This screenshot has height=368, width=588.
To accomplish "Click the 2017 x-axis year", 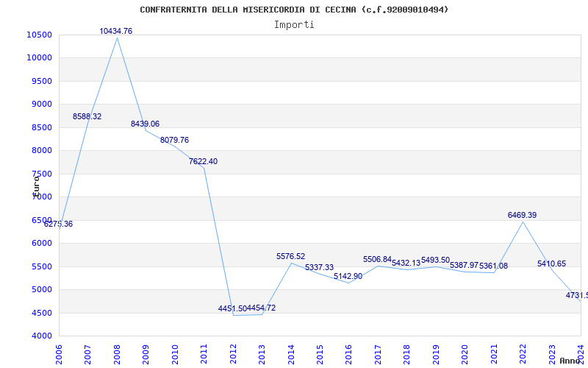I will point(378,355).
